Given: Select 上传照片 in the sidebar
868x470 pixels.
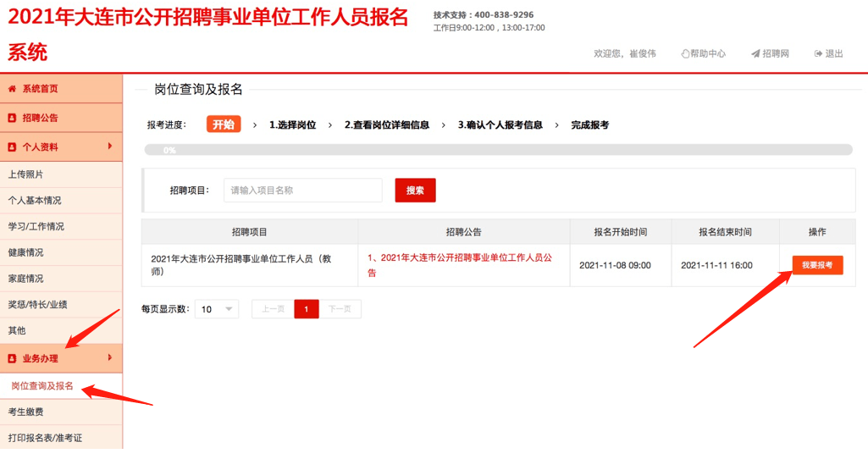Looking at the screenshot, I should click(x=25, y=174).
